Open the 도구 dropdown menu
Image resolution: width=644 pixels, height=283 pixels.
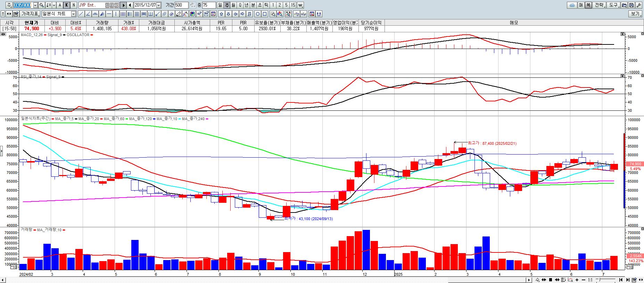coord(614,5)
